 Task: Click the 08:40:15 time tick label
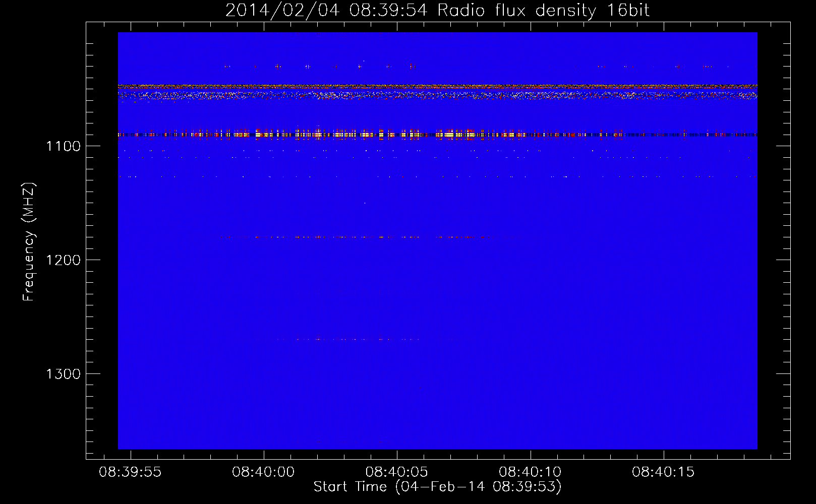(x=663, y=472)
